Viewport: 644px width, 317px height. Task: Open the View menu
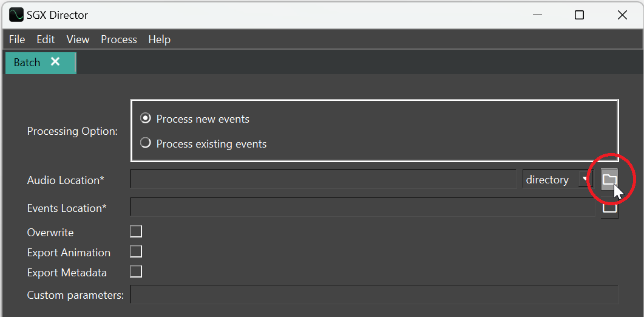[x=78, y=39]
